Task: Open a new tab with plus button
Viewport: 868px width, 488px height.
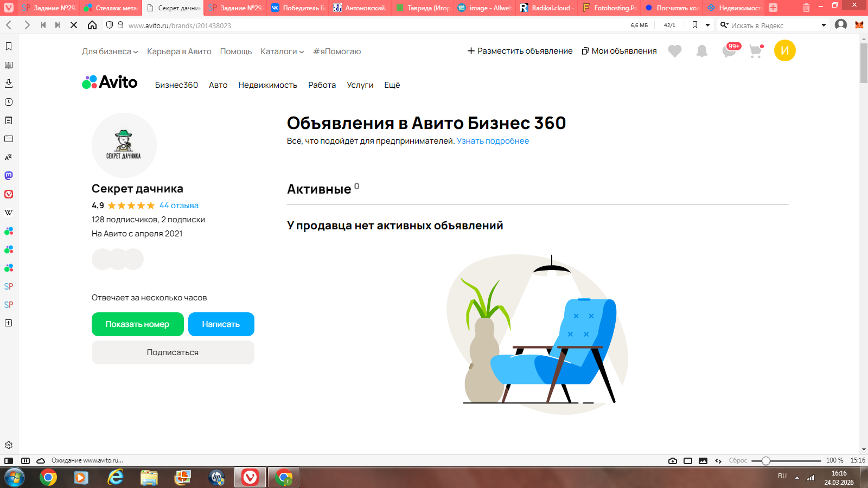Action: pyautogui.click(x=773, y=8)
